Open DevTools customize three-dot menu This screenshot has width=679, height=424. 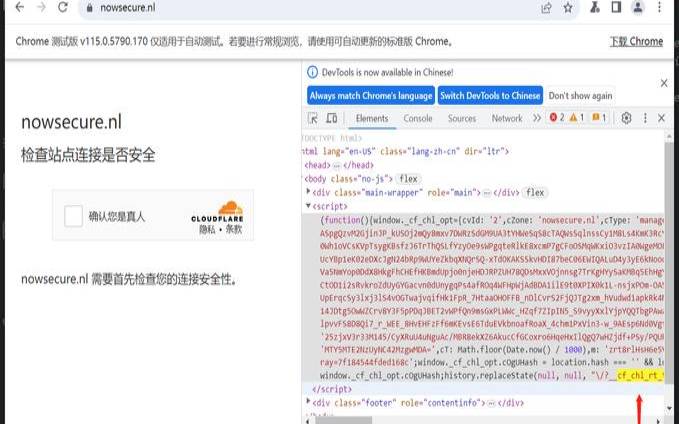(645, 118)
